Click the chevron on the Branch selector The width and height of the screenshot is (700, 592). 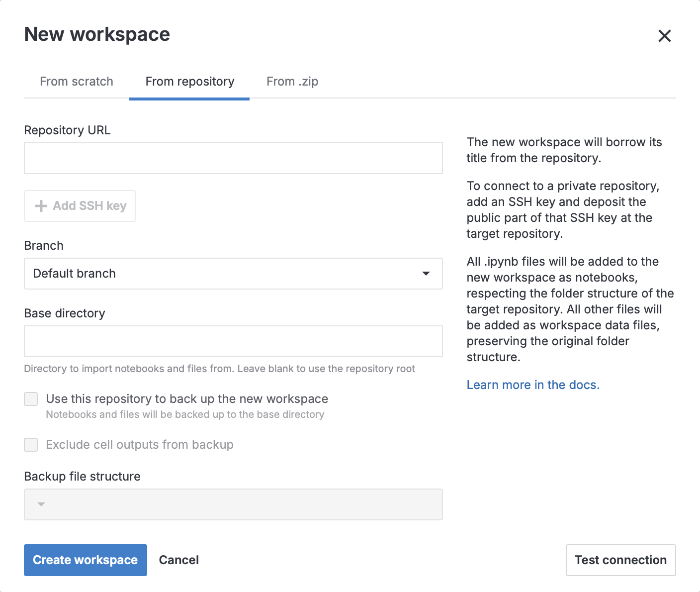[x=426, y=274]
